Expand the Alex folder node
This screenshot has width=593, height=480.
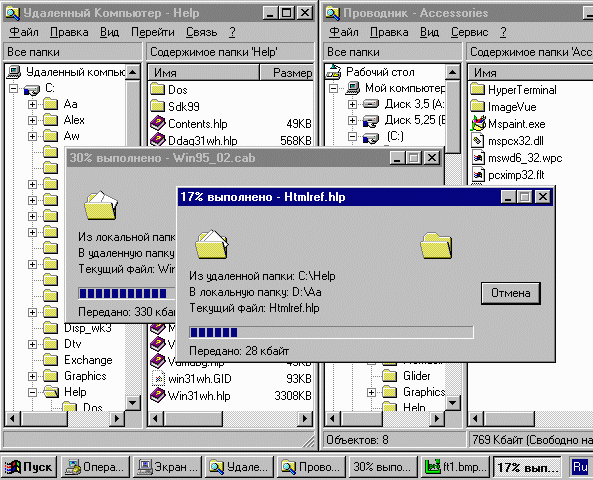(33, 120)
